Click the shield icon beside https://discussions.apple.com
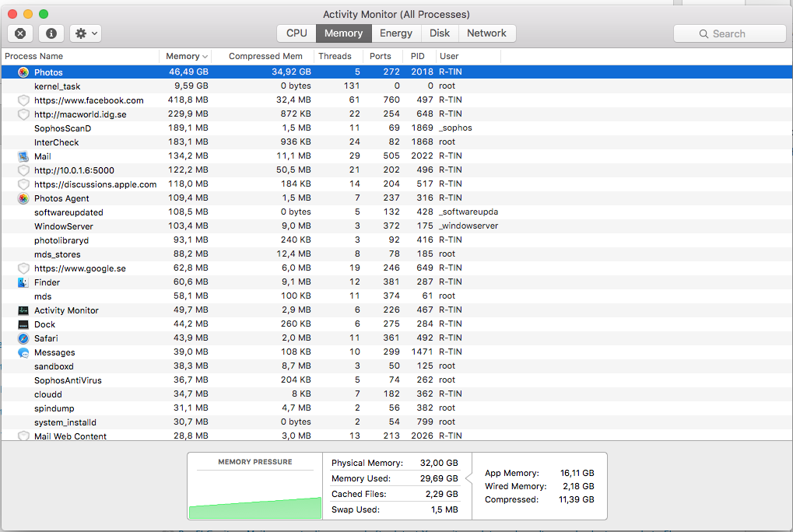 [23, 184]
